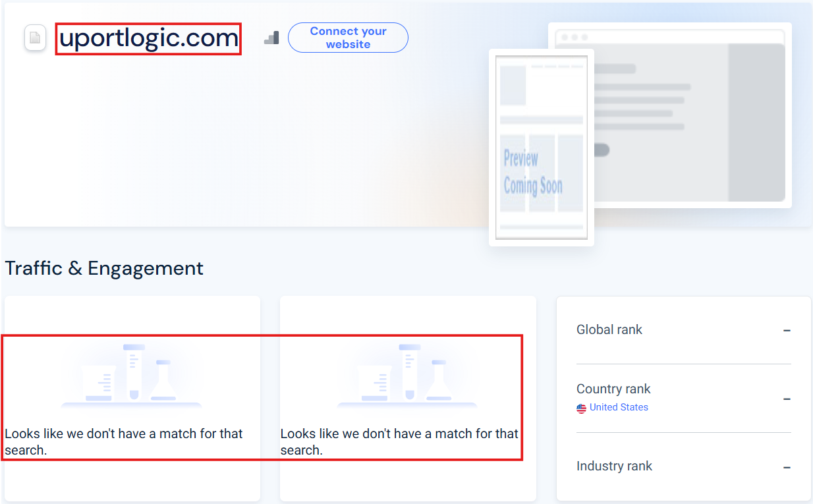Click the Connect your website button
This screenshot has height=504, width=813.
click(348, 38)
